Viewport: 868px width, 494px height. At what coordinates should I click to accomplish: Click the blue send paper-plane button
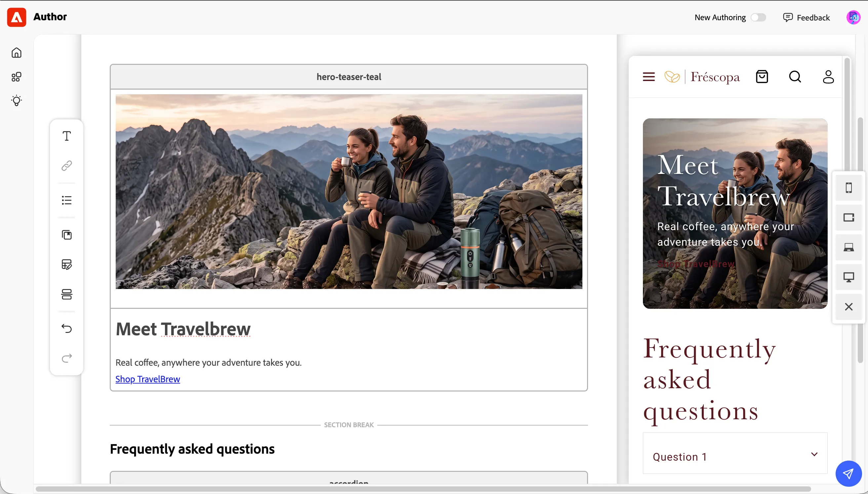849,473
